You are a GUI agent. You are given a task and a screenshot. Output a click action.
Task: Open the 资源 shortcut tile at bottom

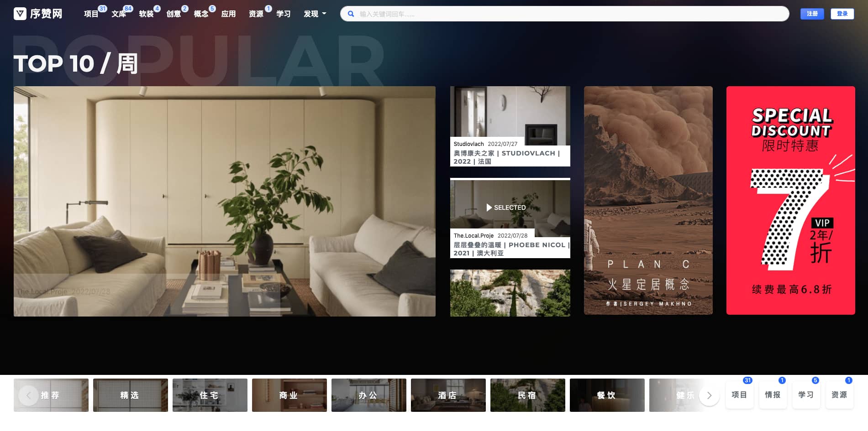click(839, 395)
